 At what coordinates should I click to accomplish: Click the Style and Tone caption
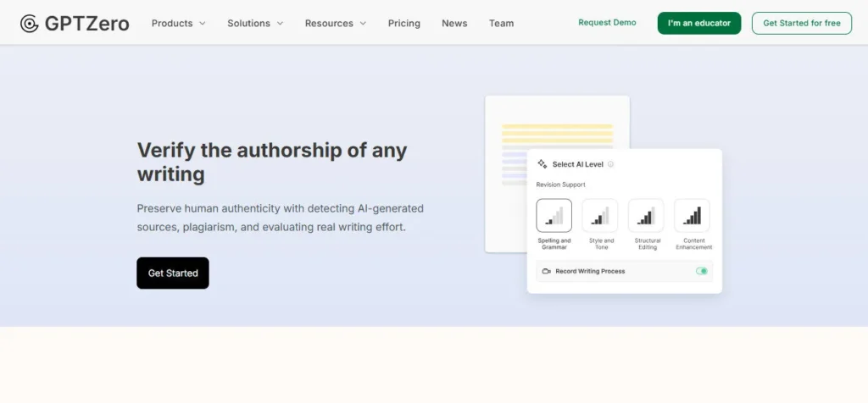(x=601, y=244)
